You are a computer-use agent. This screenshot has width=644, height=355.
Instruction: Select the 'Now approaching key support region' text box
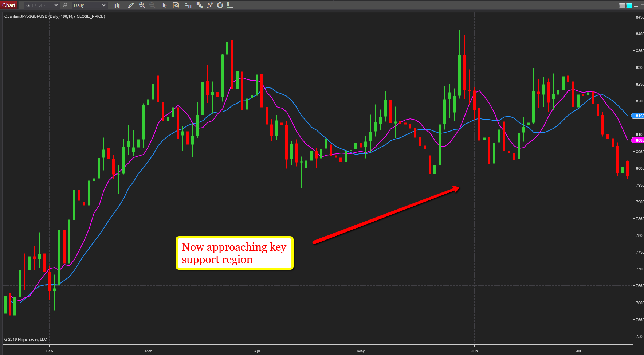[234, 253]
